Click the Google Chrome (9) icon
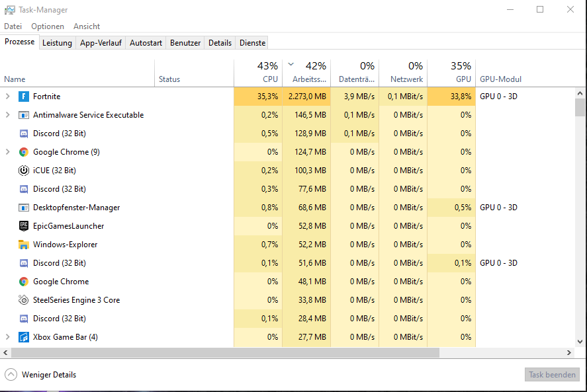This screenshot has width=587, height=392. (x=24, y=152)
